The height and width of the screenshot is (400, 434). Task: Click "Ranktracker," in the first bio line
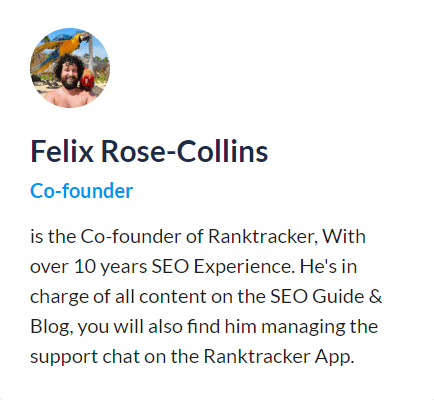point(262,236)
